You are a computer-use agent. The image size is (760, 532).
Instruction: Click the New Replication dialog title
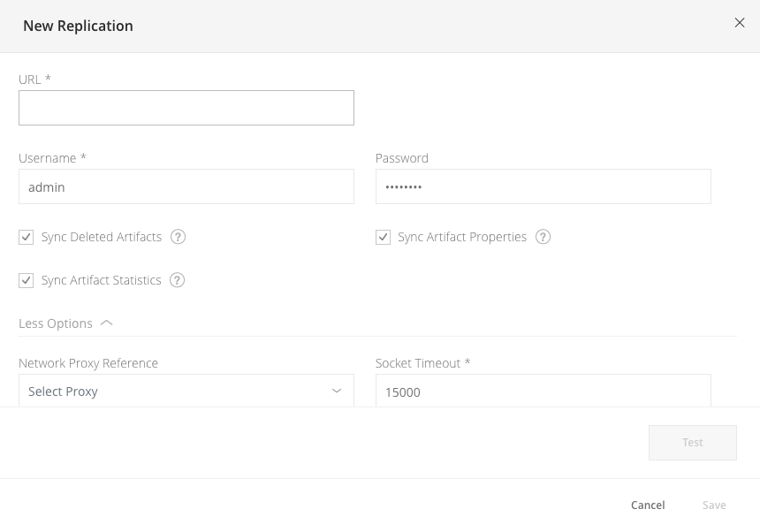coord(78,26)
